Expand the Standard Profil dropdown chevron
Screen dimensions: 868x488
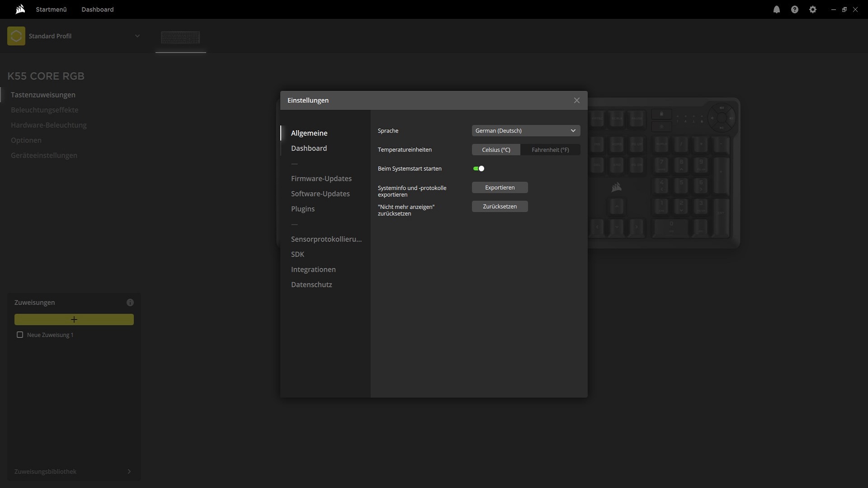click(137, 36)
